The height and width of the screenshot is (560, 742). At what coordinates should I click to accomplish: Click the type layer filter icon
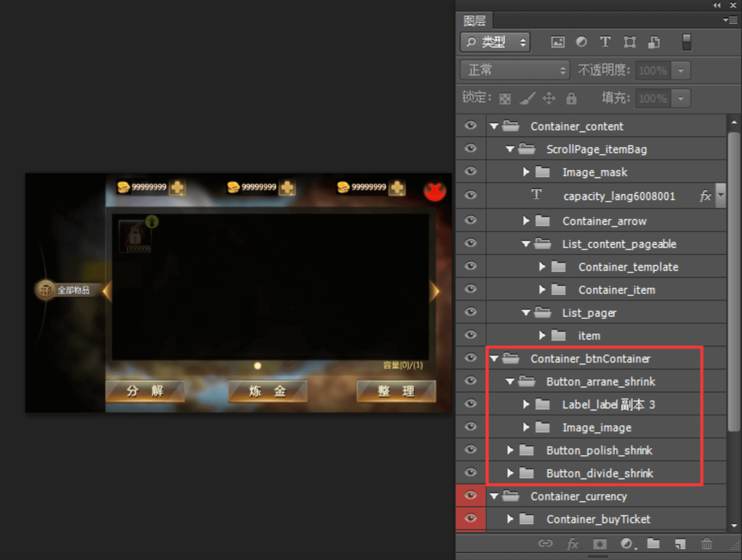[x=605, y=42]
